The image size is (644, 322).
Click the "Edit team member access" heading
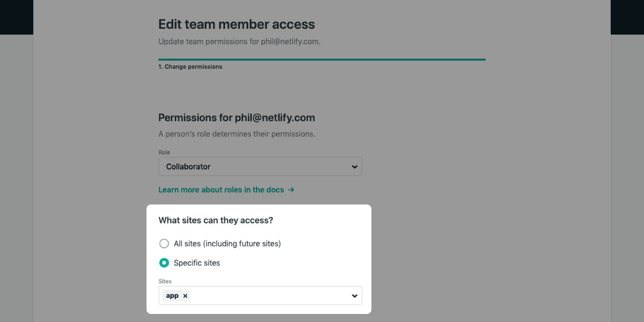[236, 24]
